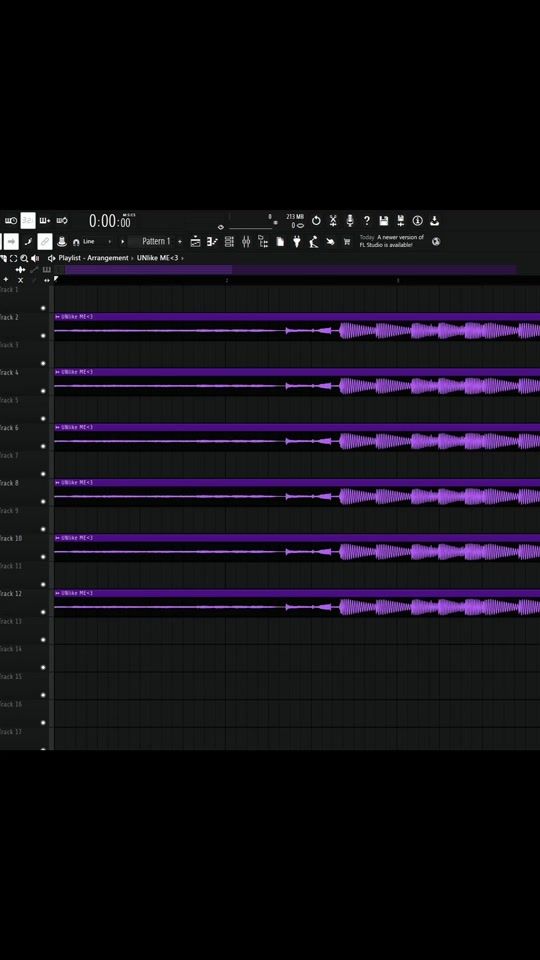
Task: Mute Track 12 using its dot
Action: pyautogui.click(x=43, y=612)
